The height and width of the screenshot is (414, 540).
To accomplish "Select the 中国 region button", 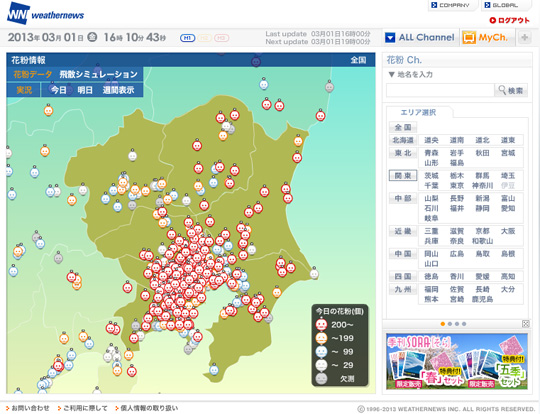I will click(x=403, y=253).
